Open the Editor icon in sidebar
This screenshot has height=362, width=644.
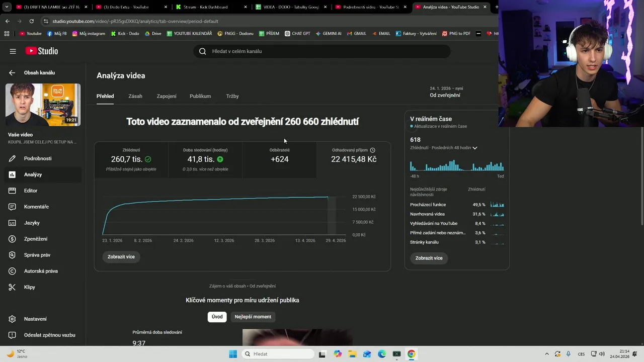tap(12, 191)
